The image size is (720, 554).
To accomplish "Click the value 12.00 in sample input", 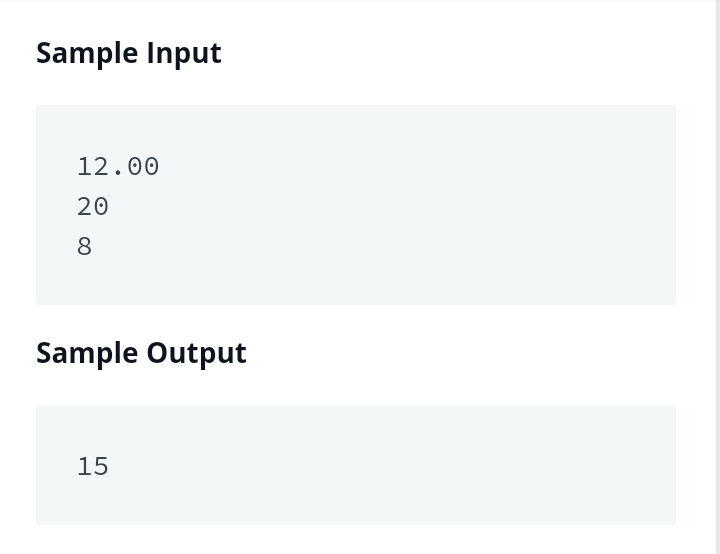I will click(x=118, y=166).
